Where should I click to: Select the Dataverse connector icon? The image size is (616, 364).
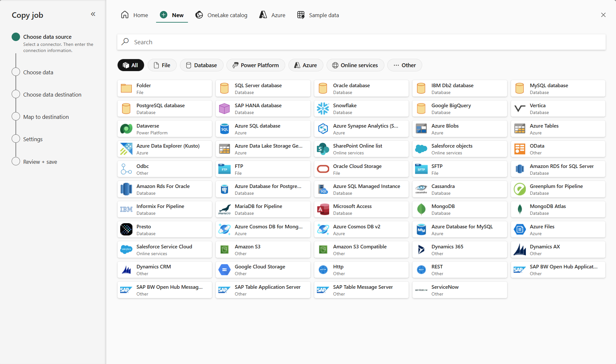(x=126, y=129)
